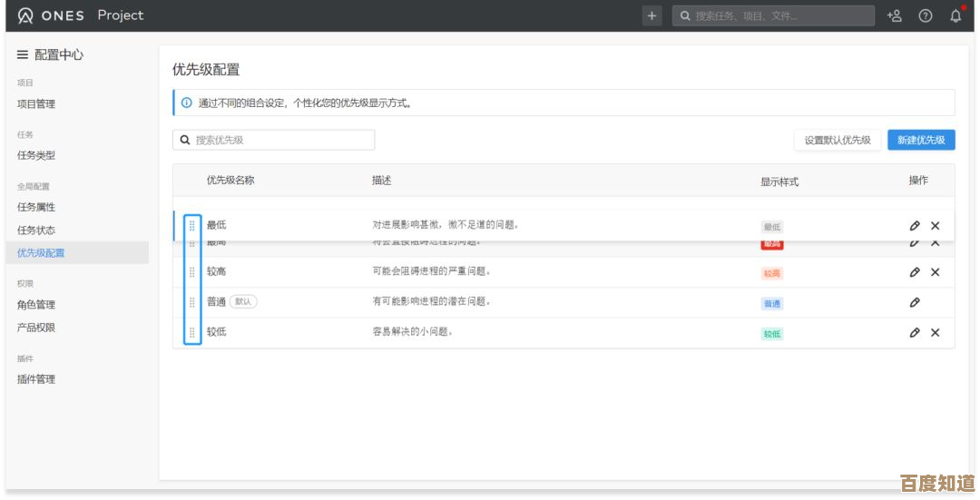The height and width of the screenshot is (500, 980).
Task: Edit the 普通 default priority
Action: click(915, 302)
